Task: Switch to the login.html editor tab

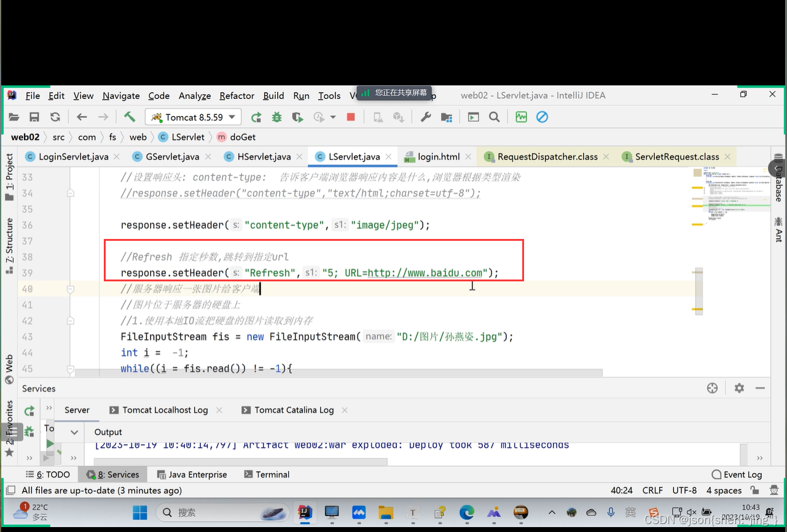Action: tap(438, 157)
